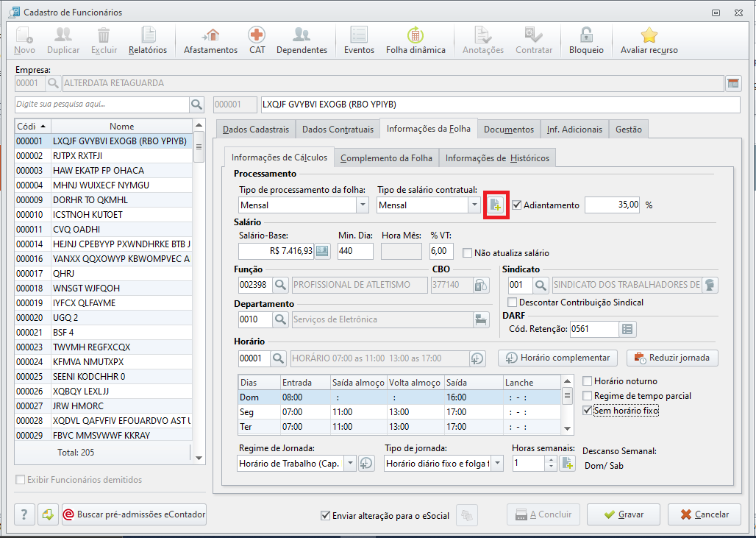Click the calendar icon beside the Empresa name

(x=733, y=83)
